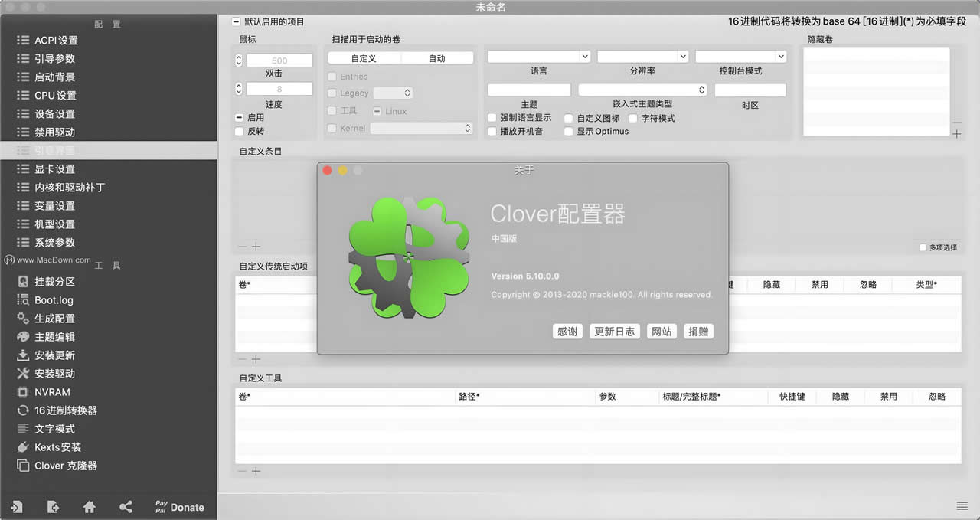Image resolution: width=980 pixels, height=520 pixels.
Task: Click the plus icon below 自定义传统启动项 table
Action: coord(256,359)
